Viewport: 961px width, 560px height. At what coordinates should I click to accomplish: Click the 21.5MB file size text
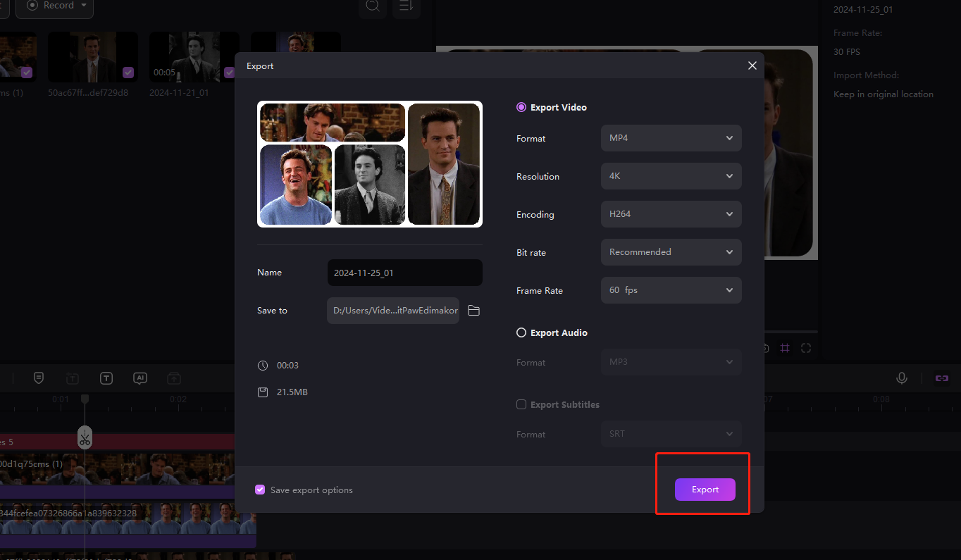click(292, 392)
